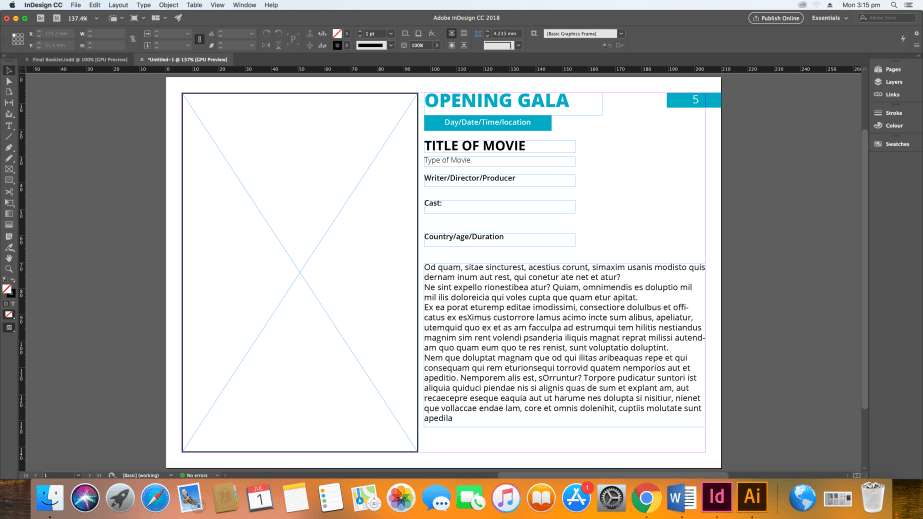The image size is (923, 519).
Task: Toggle constrain proportions for width and height
Action: coord(132,39)
